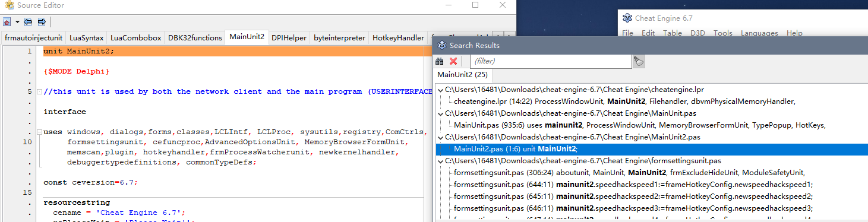Image resolution: width=868 pixels, height=222 pixels.
Task: Maximize the Source Editor window
Action: pos(475,5)
